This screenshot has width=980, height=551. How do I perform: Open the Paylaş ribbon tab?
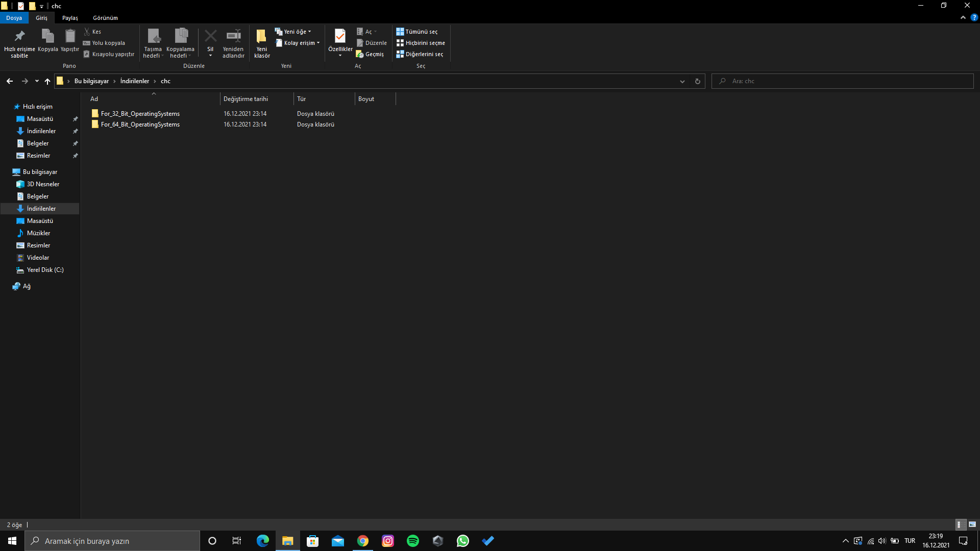click(70, 18)
